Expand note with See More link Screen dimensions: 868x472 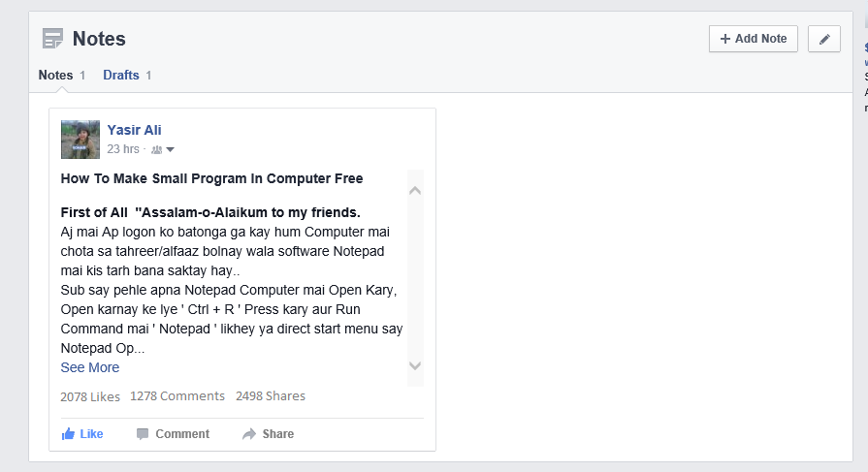coord(89,367)
